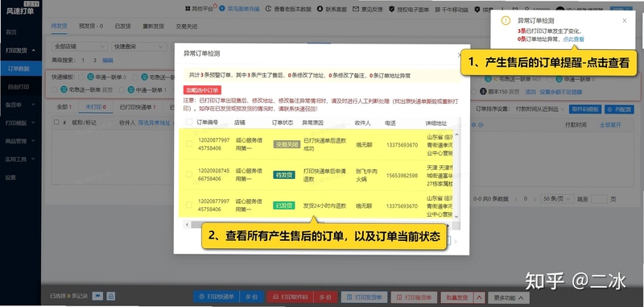
Task: Tick select-all checkbox in dialog table header
Action: [x=189, y=122]
